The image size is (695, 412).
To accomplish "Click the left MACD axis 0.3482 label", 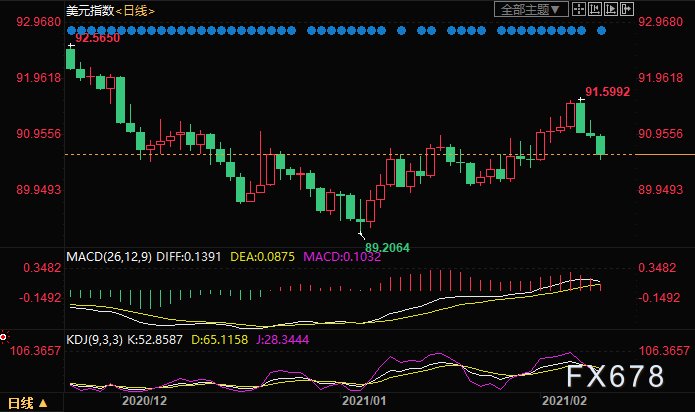I will tap(42, 268).
